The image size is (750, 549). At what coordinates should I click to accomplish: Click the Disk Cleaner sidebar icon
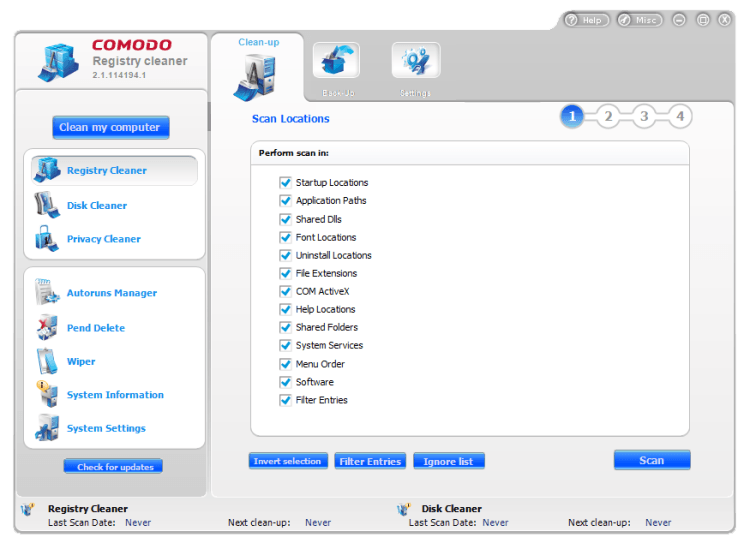pyautogui.click(x=47, y=205)
